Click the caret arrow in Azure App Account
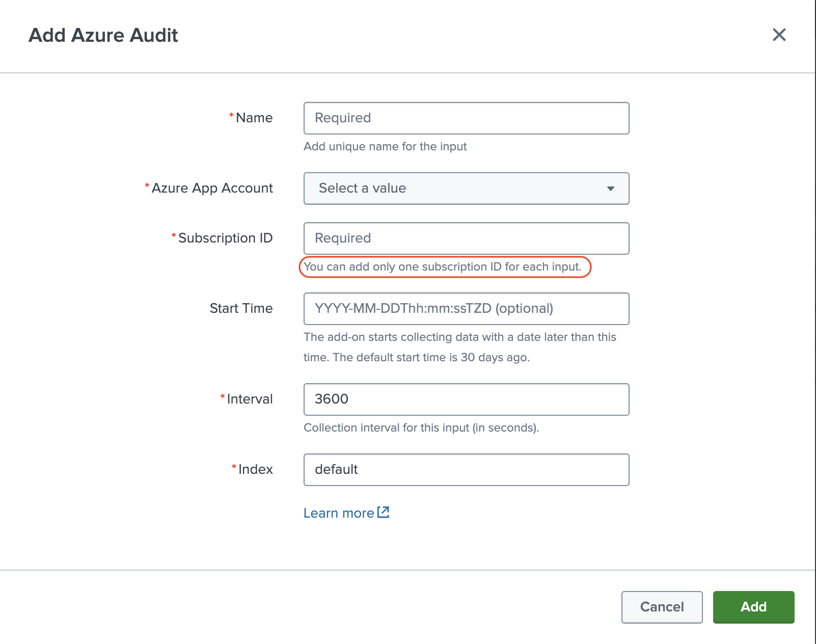The height and width of the screenshot is (644, 816). click(x=610, y=189)
